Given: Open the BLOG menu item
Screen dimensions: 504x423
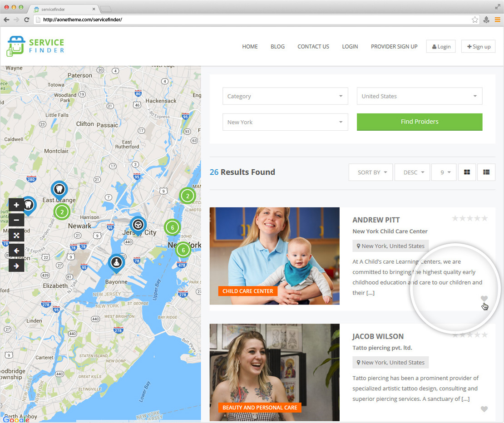Looking at the screenshot, I should [x=277, y=46].
